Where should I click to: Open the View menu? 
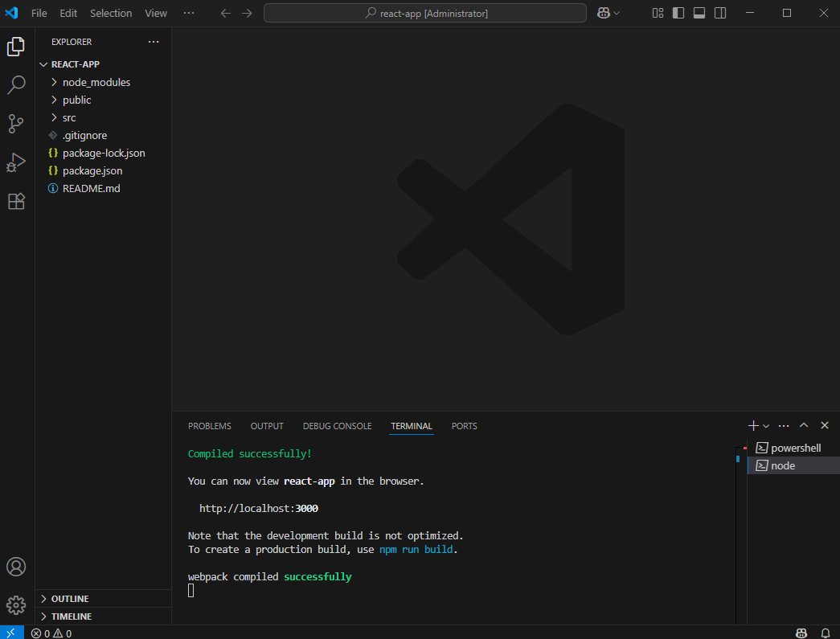[x=156, y=13]
